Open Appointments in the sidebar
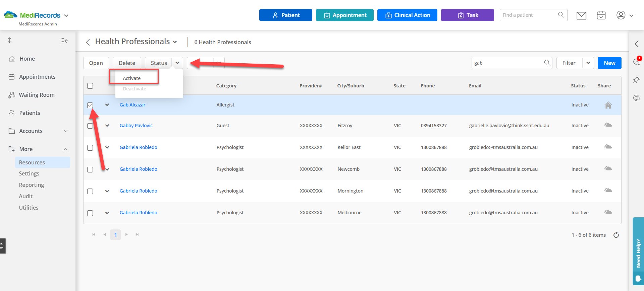Screen dimensions: 644x291 coord(37,77)
